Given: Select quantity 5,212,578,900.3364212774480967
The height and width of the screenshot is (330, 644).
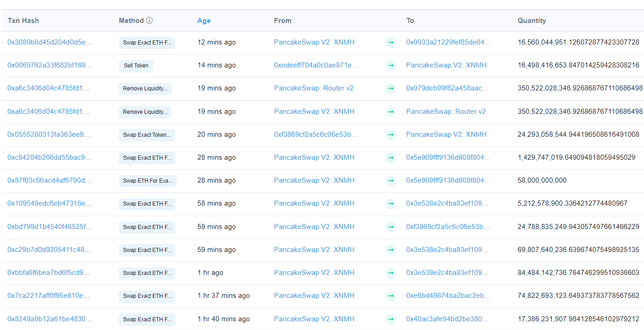Looking at the screenshot, I should tap(572, 203).
